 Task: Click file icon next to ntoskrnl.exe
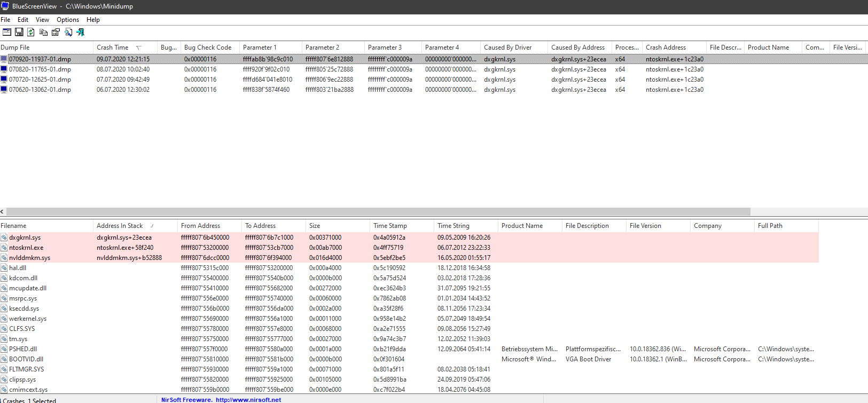pyautogui.click(x=4, y=248)
